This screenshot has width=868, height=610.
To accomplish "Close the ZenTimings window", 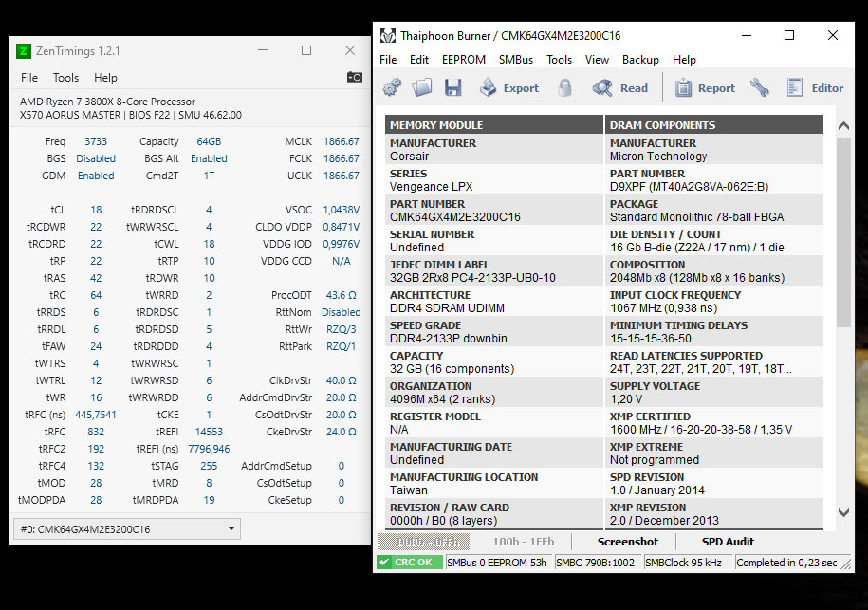I will click(x=350, y=50).
